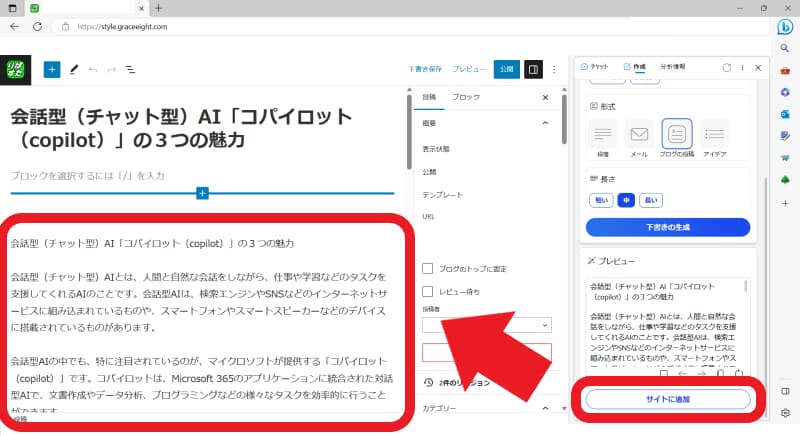The width and height of the screenshot is (800, 436).
Task: Click the サイトに追加 button
Action: point(668,399)
